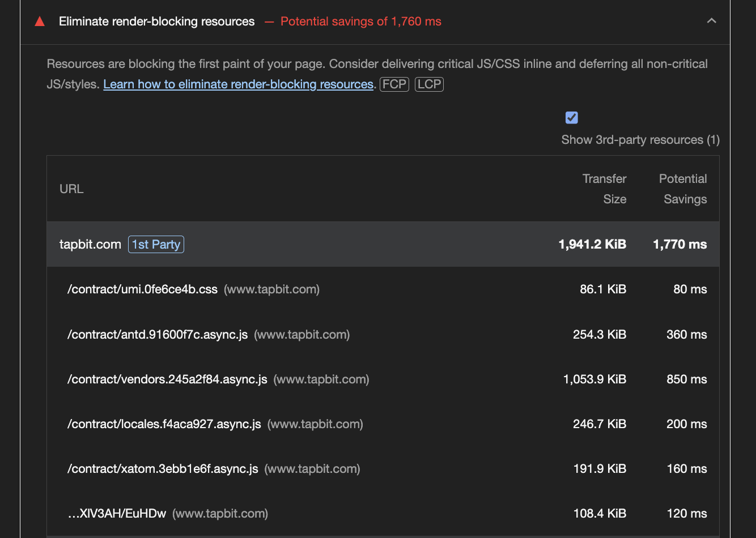Image resolution: width=756 pixels, height=538 pixels.
Task: Select the 80 ms savings cell
Action: click(x=690, y=289)
